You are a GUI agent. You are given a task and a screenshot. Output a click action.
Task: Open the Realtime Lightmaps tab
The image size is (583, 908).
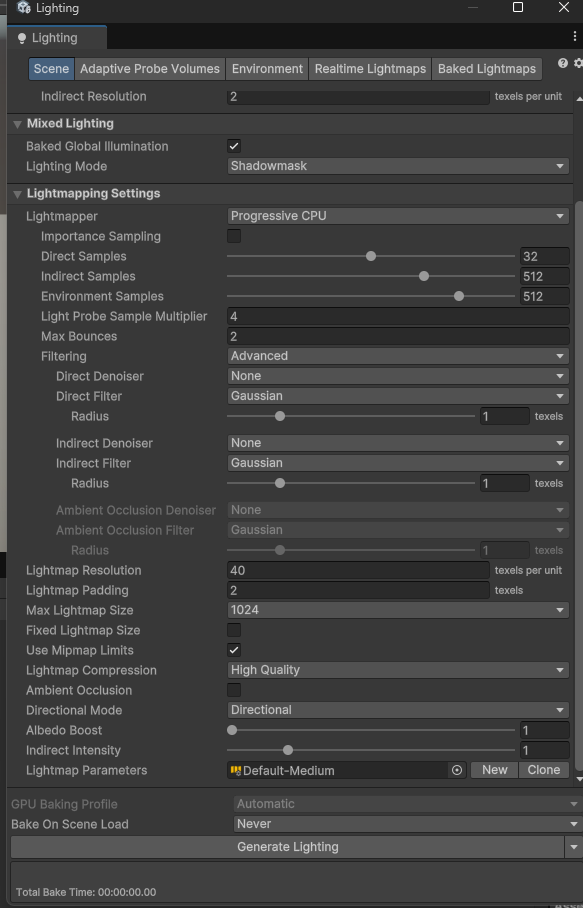[370, 68]
